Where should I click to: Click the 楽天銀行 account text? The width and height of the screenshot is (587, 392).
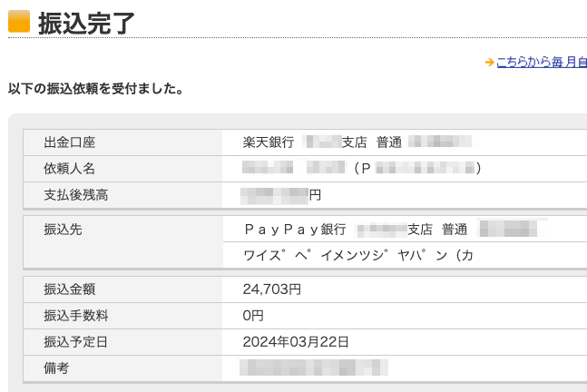(269, 142)
